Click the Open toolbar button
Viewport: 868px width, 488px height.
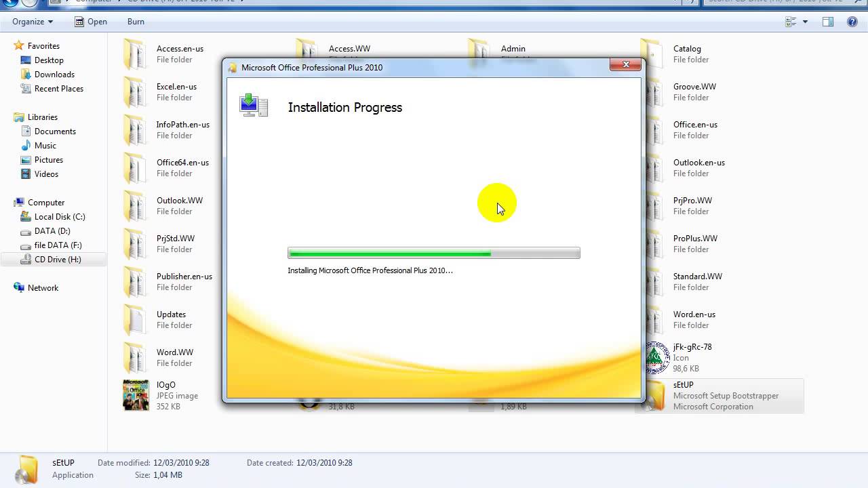click(x=90, y=22)
